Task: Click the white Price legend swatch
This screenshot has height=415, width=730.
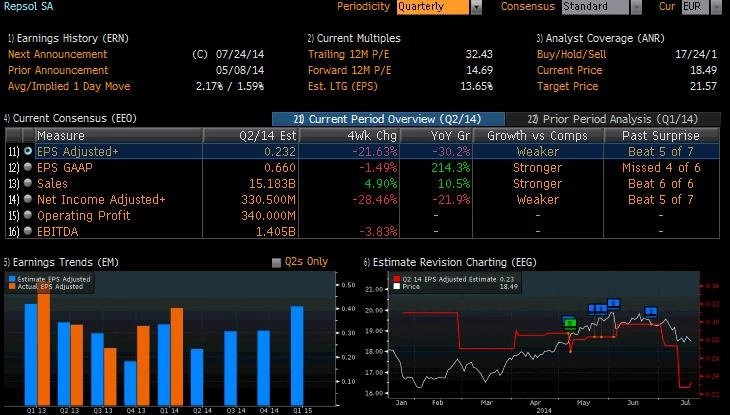Action: [x=397, y=286]
